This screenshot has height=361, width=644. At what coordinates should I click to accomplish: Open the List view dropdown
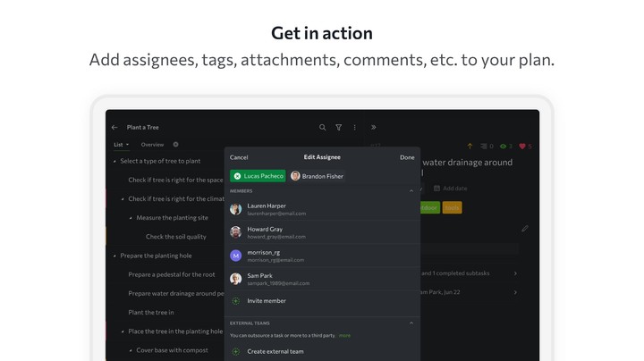[x=121, y=145]
